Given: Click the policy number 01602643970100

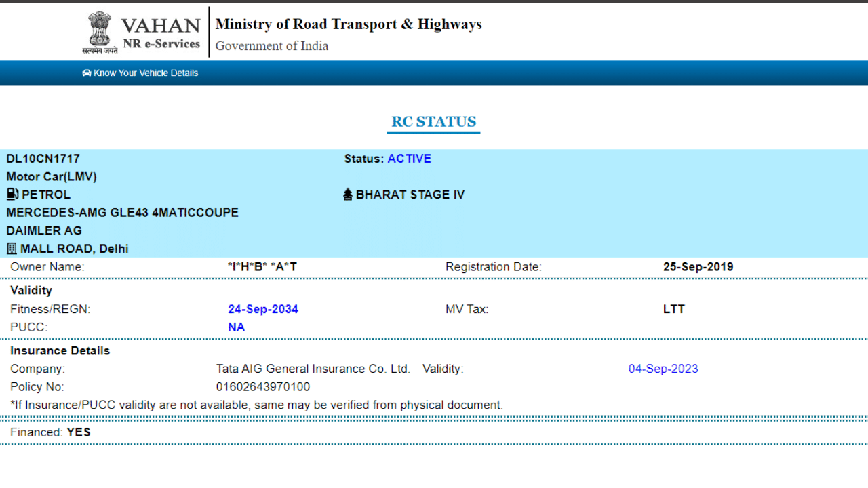Looking at the screenshot, I should [262, 387].
